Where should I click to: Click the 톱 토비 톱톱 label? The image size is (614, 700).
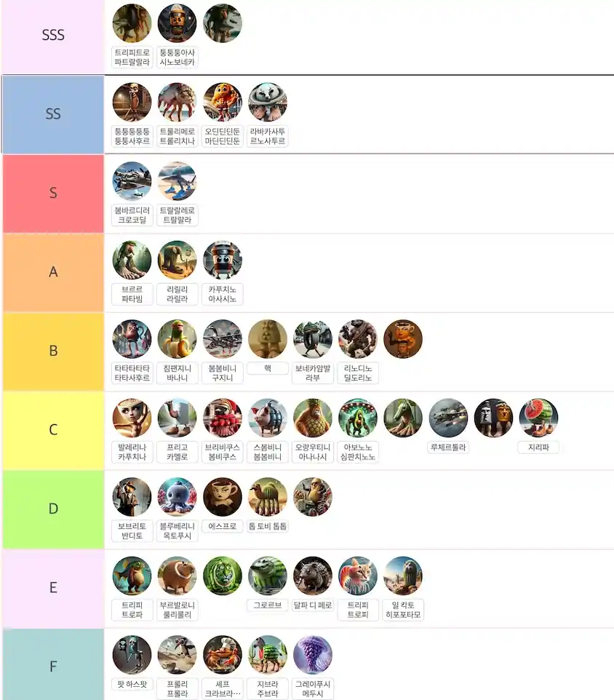coord(267,526)
